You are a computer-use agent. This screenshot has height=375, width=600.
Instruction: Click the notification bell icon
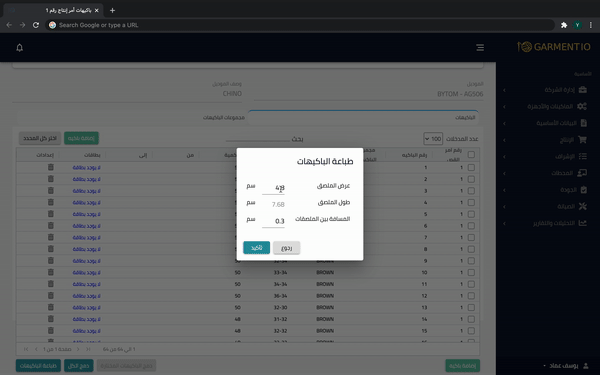click(x=20, y=47)
